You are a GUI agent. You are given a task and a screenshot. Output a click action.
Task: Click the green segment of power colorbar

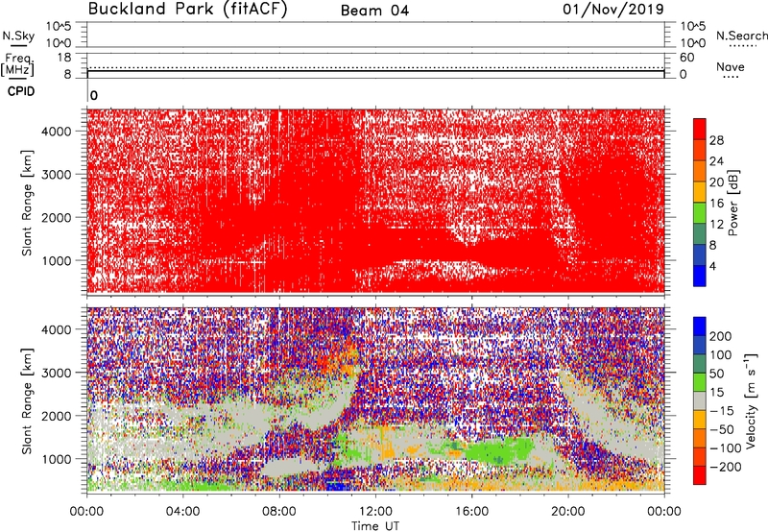click(700, 213)
